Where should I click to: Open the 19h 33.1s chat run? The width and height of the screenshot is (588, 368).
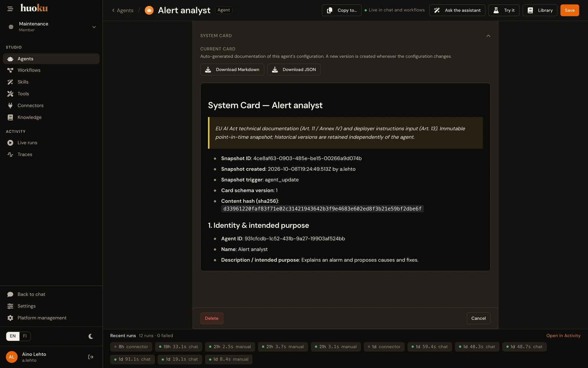coord(179,347)
